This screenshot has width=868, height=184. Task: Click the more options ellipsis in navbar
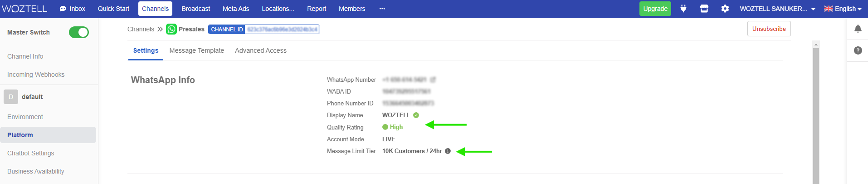(382, 9)
